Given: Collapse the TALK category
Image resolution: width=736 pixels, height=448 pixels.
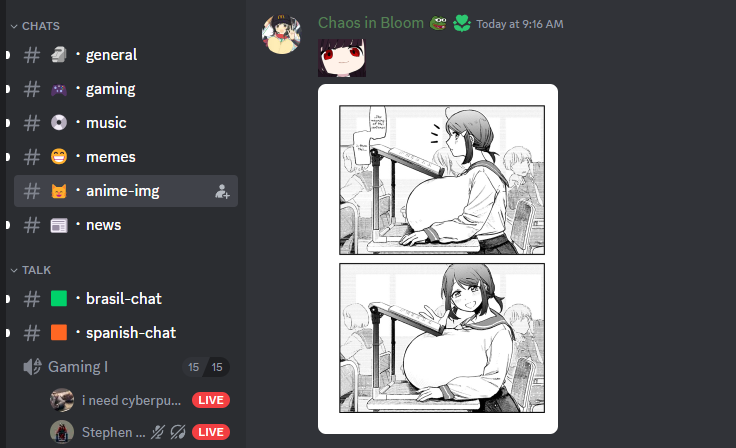Looking at the screenshot, I should [x=31, y=270].
